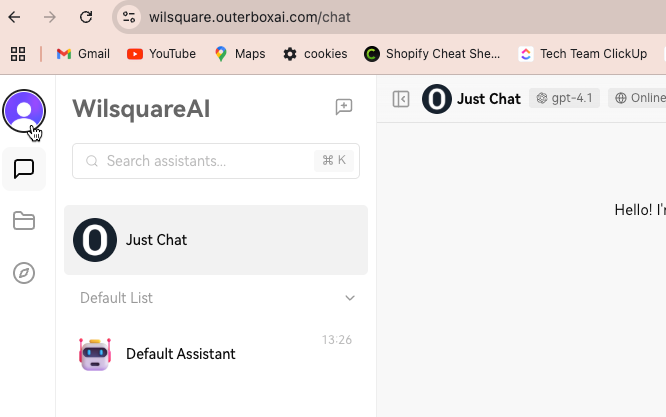Viewport: 666px width, 417px height.
Task: Open the Gmail bookmark
Action: pyautogui.click(x=83, y=54)
